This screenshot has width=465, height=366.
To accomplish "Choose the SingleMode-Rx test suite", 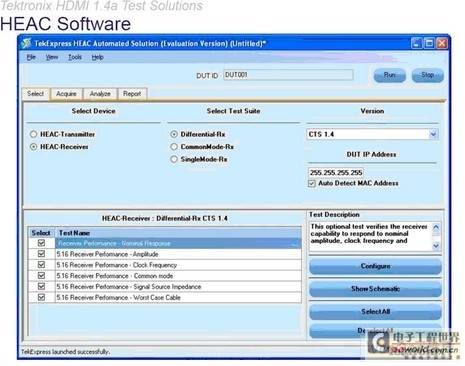I will (x=174, y=159).
